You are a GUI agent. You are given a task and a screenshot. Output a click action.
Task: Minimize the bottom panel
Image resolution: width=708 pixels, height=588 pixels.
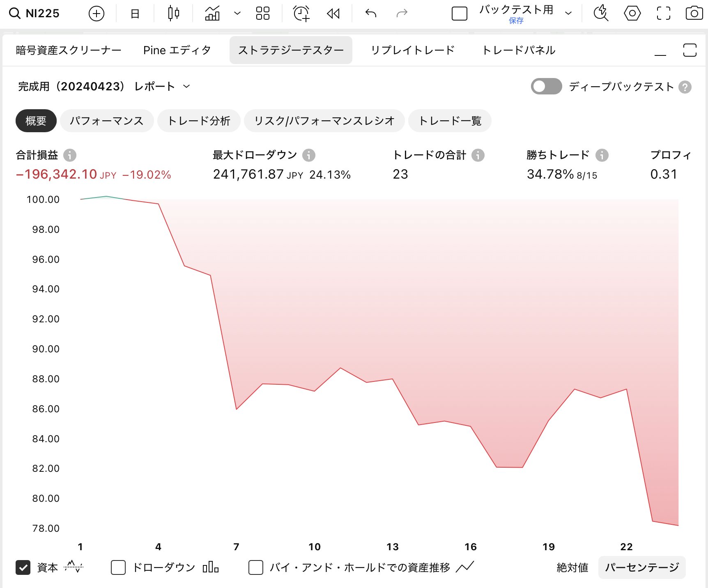coord(660,55)
